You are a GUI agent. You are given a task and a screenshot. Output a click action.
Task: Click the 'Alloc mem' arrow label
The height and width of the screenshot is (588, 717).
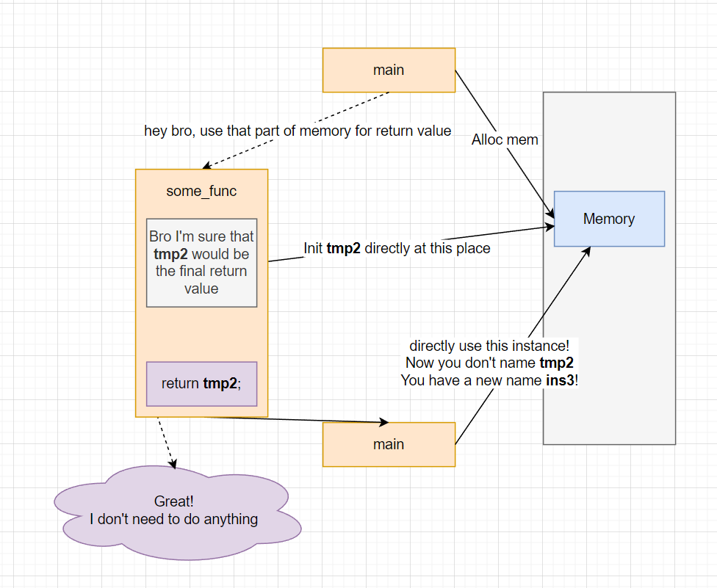point(505,139)
